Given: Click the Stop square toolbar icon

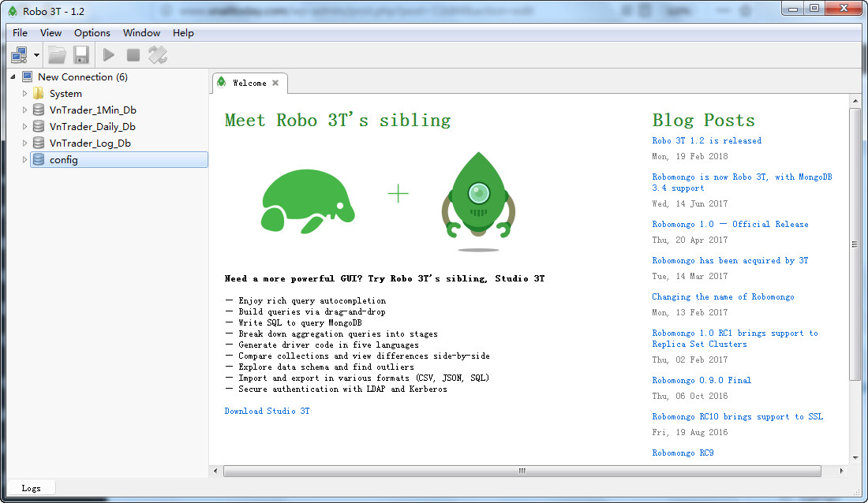Looking at the screenshot, I should (x=133, y=54).
